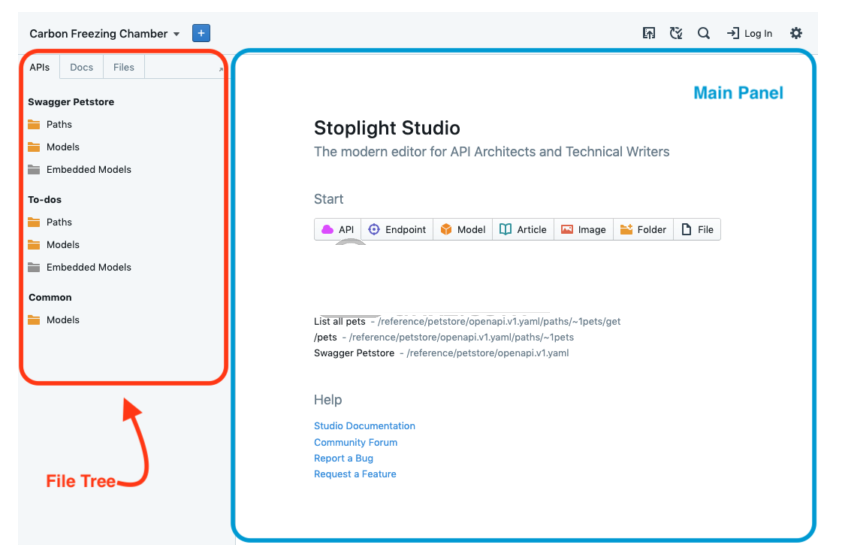Open the Carbon Freezing Chamber project dropdown
The image size is (847, 560).
click(x=104, y=34)
